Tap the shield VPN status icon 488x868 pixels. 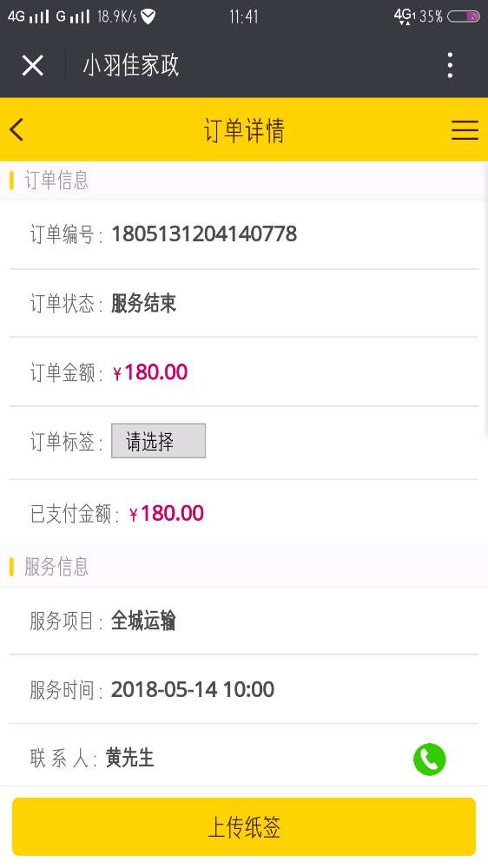(x=148, y=16)
